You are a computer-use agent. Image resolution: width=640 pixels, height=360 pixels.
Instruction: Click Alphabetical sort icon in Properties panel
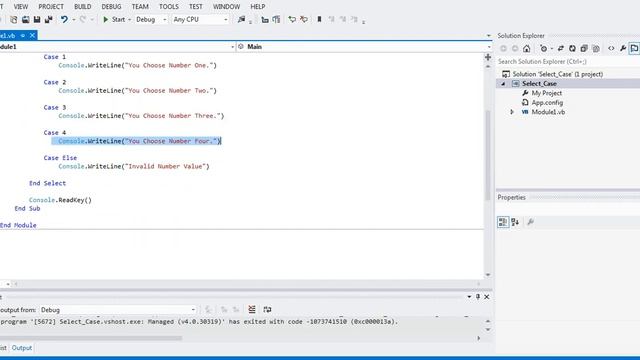(x=515, y=222)
